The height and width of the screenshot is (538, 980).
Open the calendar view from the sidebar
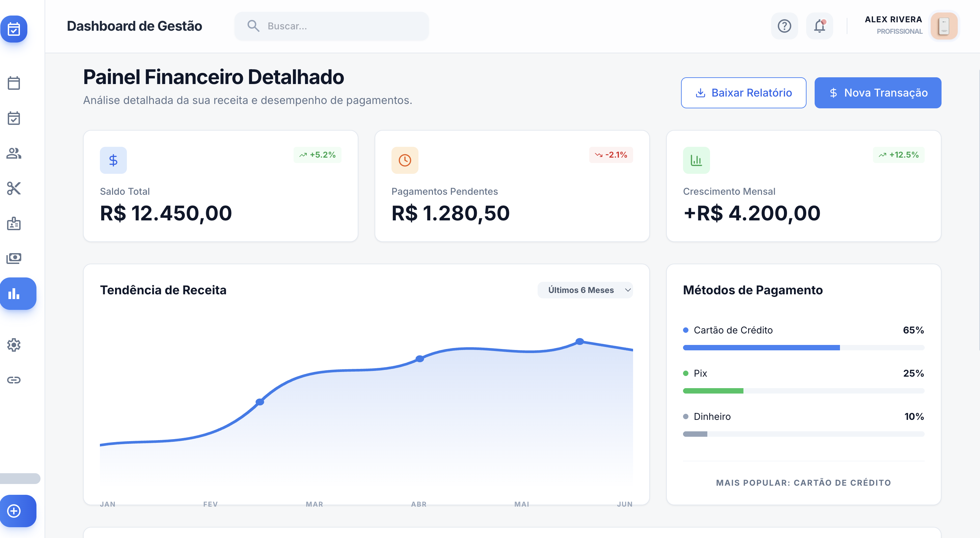[14, 83]
